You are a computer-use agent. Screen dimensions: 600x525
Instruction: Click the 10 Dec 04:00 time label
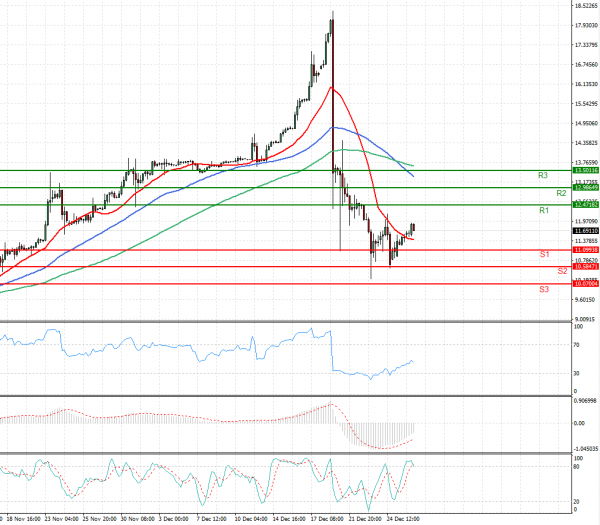pos(251,519)
